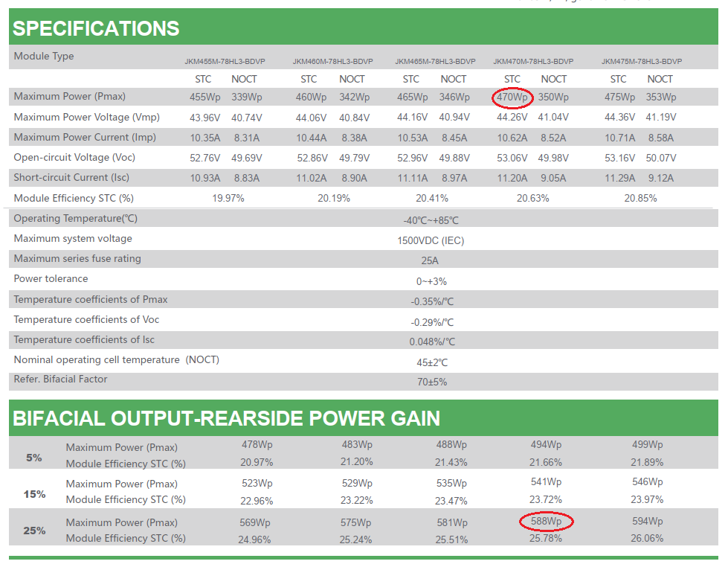The width and height of the screenshot is (728, 567).
Task: Click the 10.71A Imp value
Action: [x=620, y=138]
